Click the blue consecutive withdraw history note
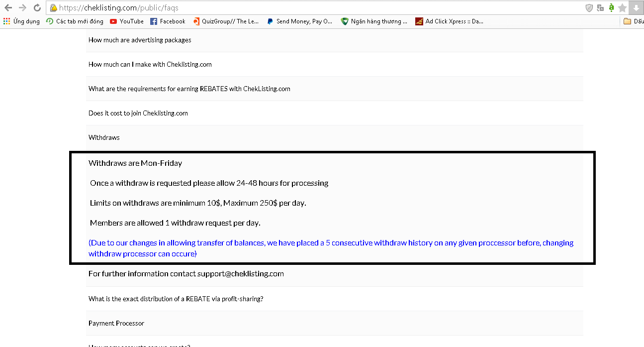 331,248
